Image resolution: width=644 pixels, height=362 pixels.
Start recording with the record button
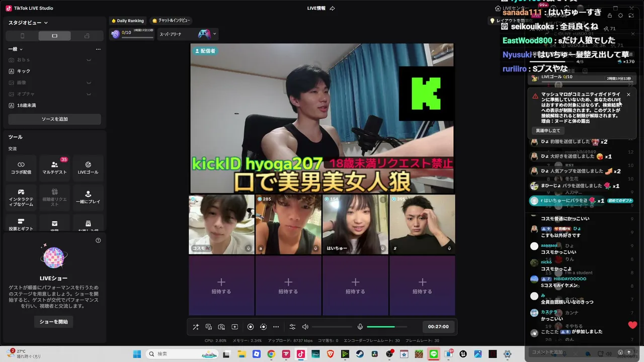[251, 327]
